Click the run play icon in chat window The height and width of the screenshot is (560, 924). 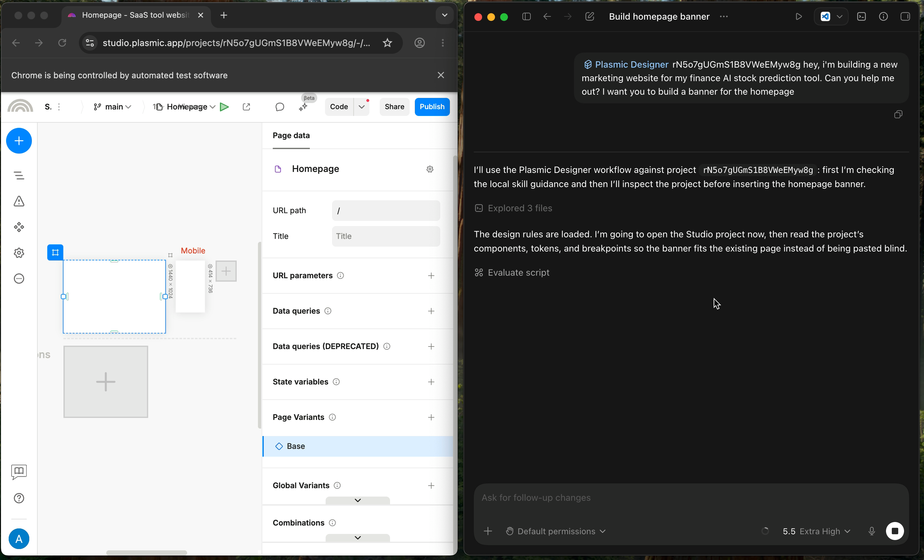coord(799,16)
